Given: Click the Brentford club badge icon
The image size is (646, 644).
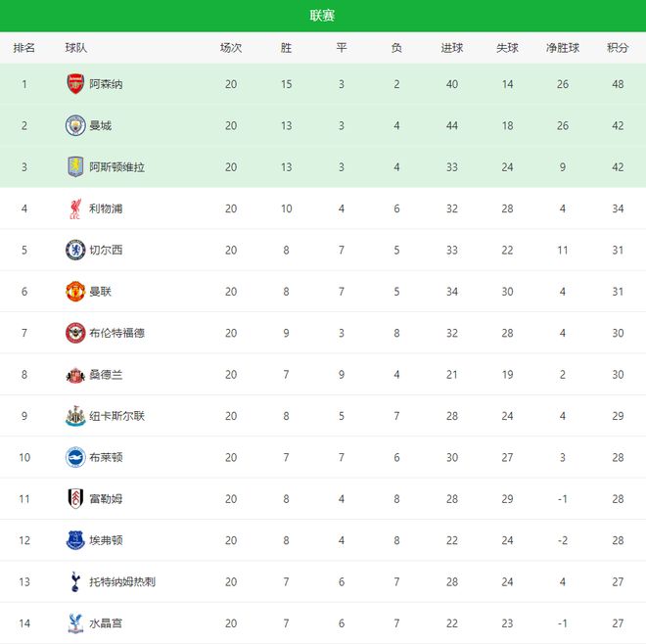Looking at the screenshot, I should coord(75,333).
